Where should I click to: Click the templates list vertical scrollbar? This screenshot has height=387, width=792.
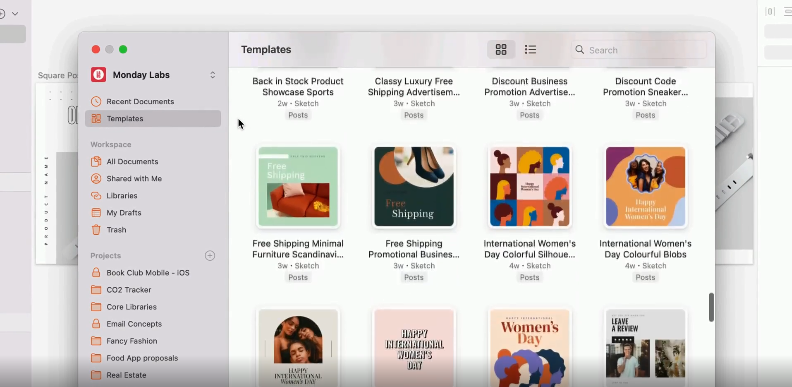coord(711,307)
